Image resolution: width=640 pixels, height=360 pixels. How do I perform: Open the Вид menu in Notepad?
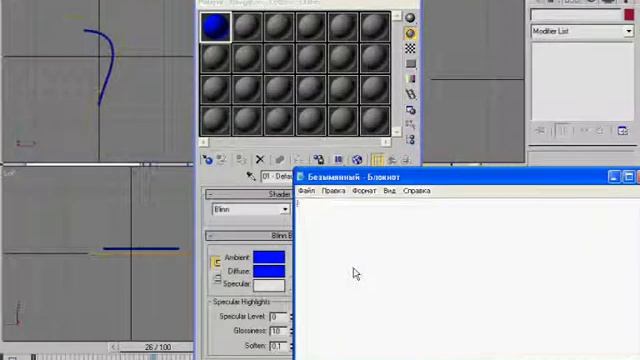389,191
